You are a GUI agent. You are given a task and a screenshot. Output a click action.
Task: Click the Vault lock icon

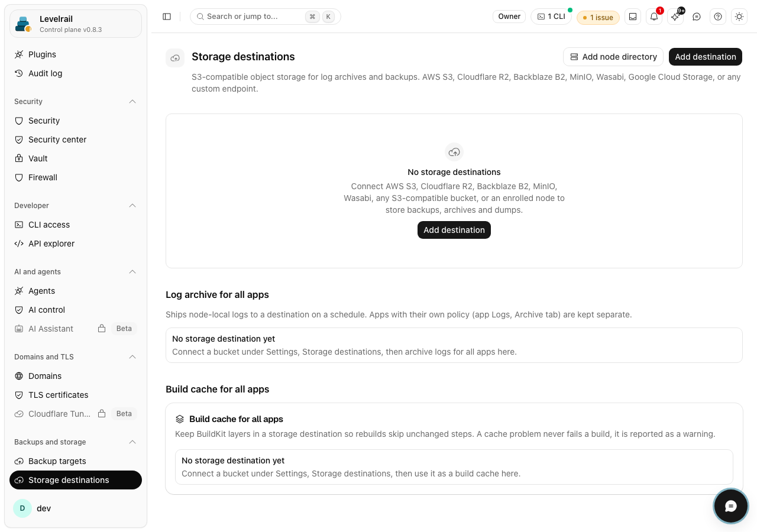pyautogui.click(x=19, y=158)
